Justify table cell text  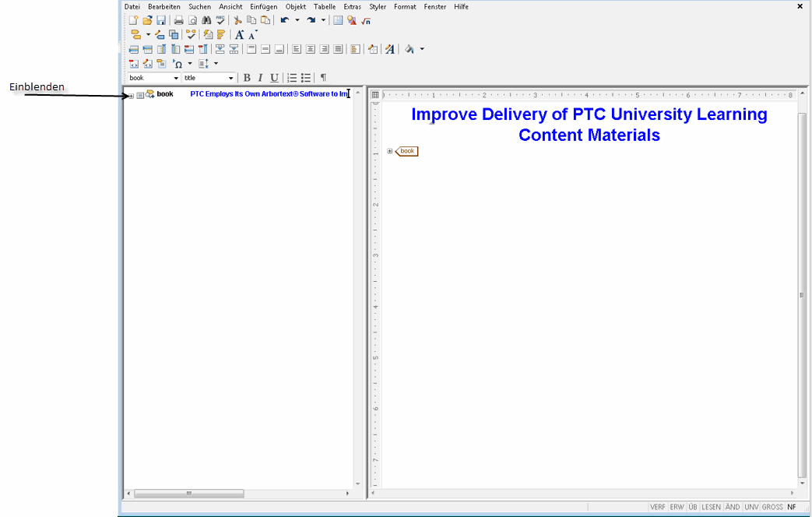[338, 49]
